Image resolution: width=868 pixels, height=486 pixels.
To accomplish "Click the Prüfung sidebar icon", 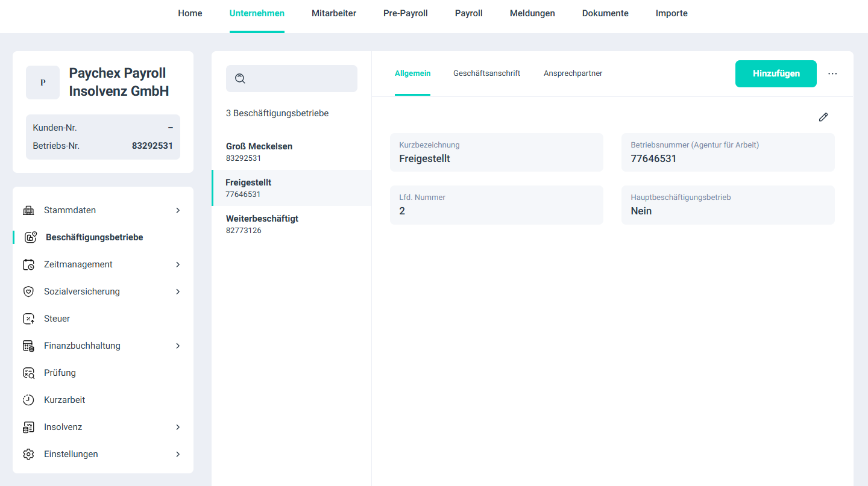I will pos(28,373).
